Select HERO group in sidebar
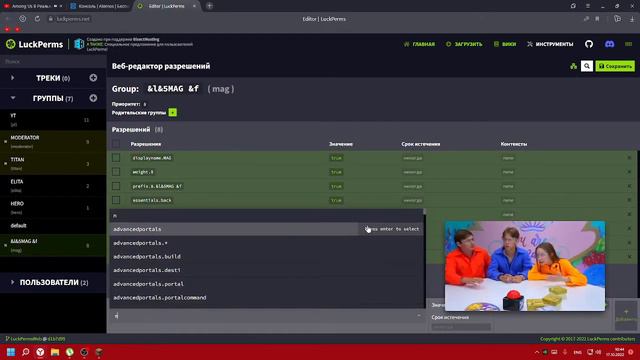Image resolution: width=640 pixels, height=360 pixels. (x=53, y=208)
